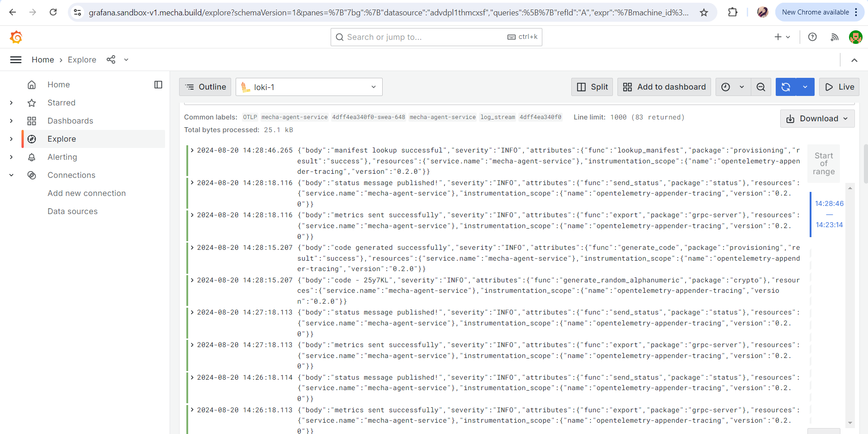Open the loki-1 datasource dropdown

pos(309,87)
